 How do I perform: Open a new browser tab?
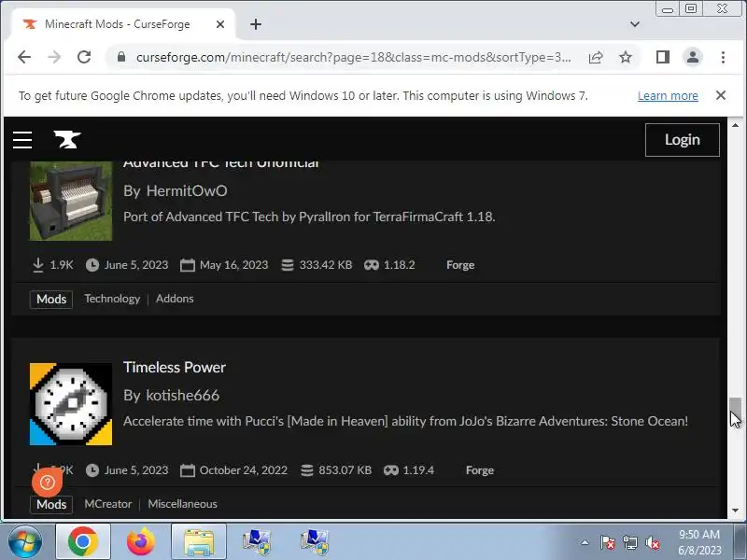(256, 24)
